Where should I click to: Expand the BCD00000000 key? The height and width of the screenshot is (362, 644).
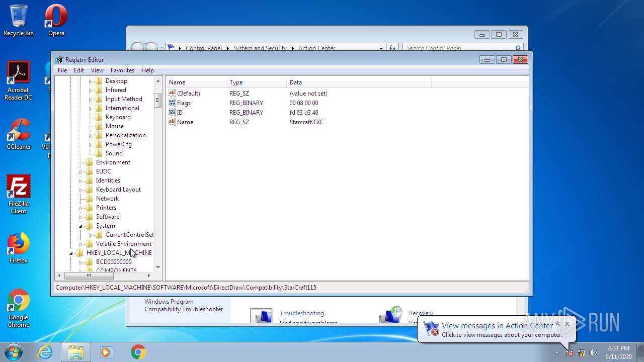pos(81,262)
